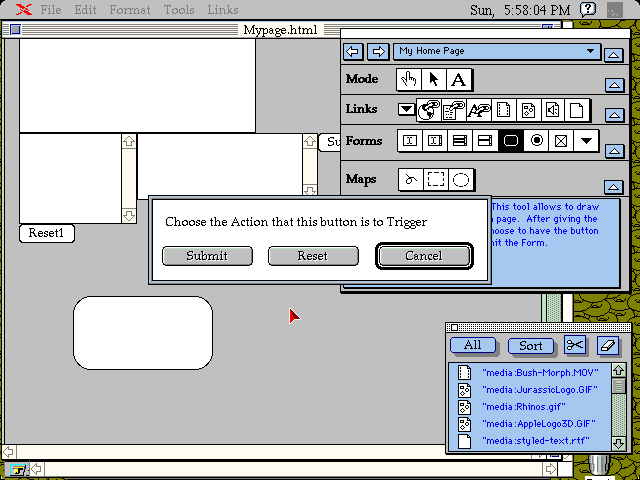640x480 pixels.
Task: Select the rectangular map region tool
Action: pyautogui.click(x=436, y=180)
